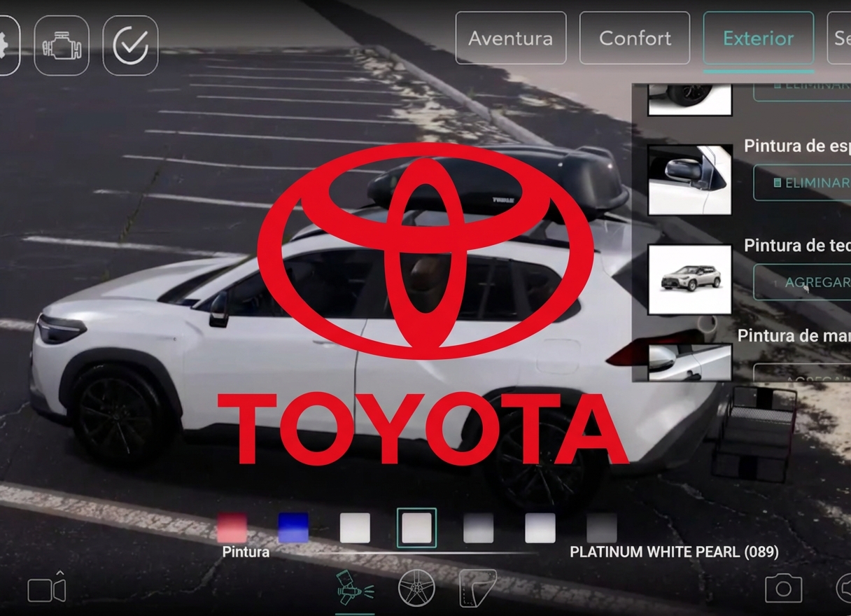Open the video camera view options
Image resolution: width=851 pixels, height=616 pixels.
[x=46, y=589]
